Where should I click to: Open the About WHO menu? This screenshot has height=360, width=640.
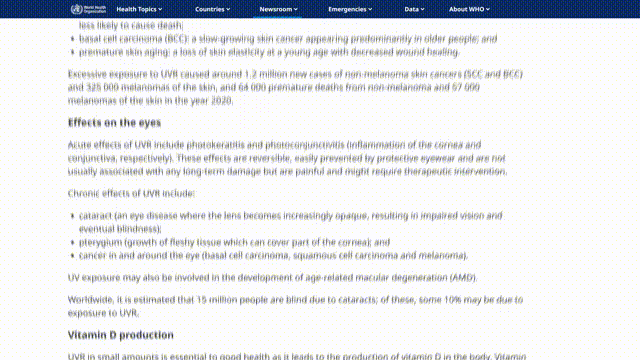click(x=469, y=9)
